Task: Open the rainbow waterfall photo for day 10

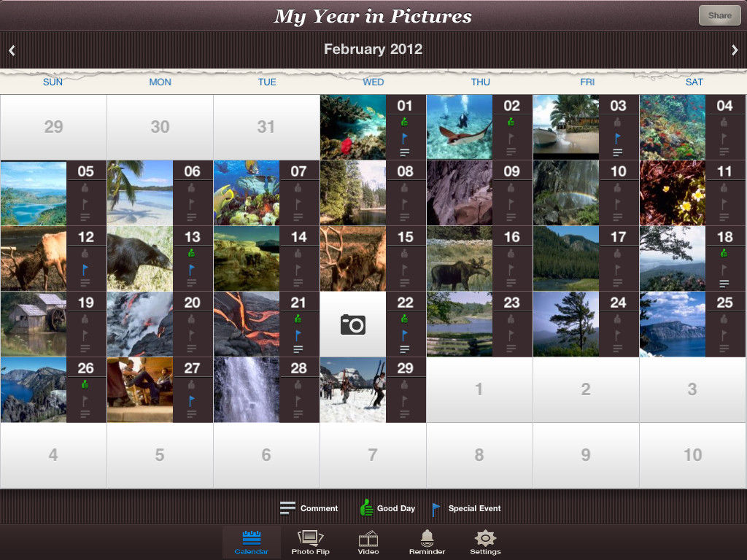Action: pos(566,192)
